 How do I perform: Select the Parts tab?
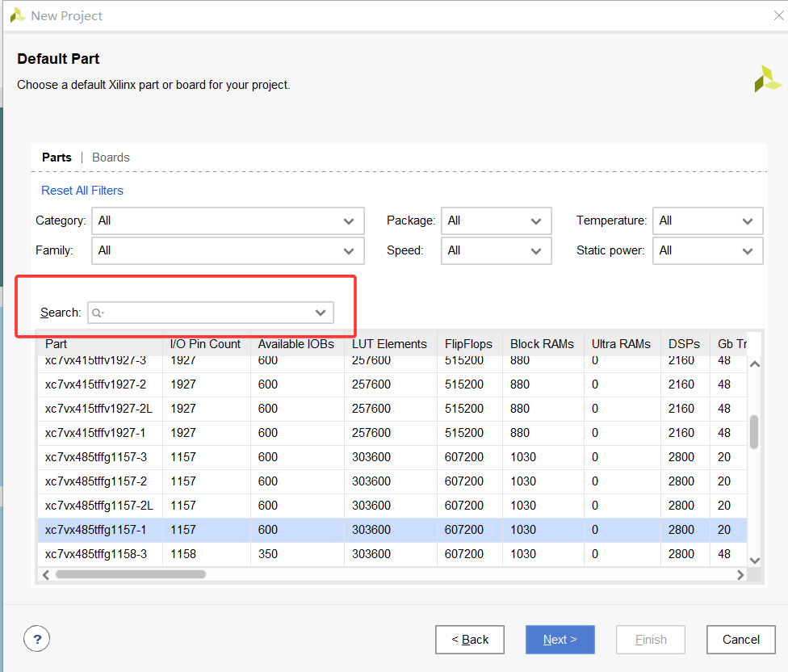pos(57,157)
